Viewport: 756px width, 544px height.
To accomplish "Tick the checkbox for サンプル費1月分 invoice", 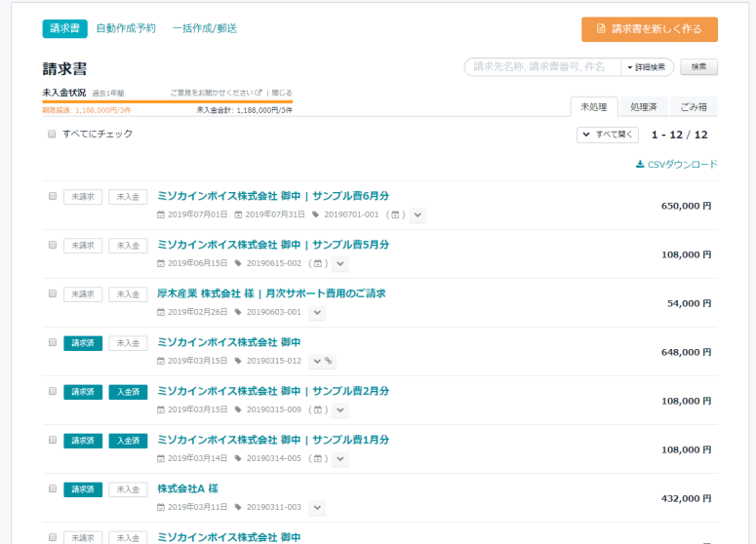I will 53,440.
